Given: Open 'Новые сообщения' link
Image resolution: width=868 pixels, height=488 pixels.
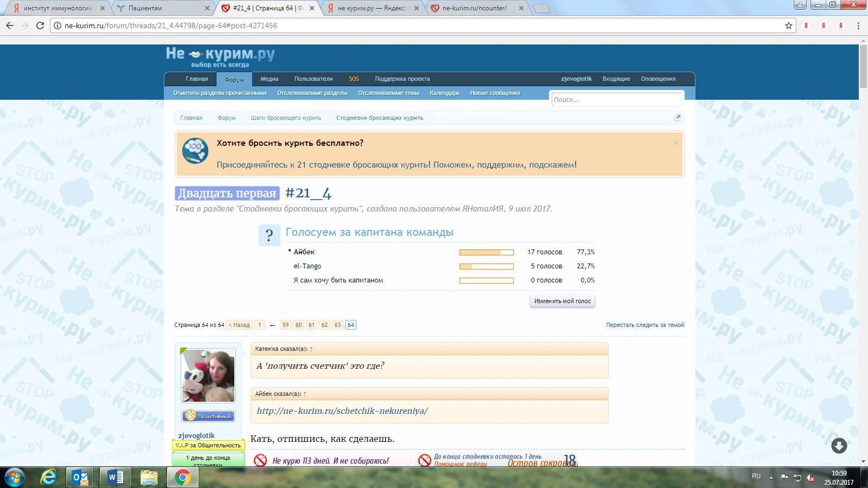Looking at the screenshot, I should pos(495,93).
